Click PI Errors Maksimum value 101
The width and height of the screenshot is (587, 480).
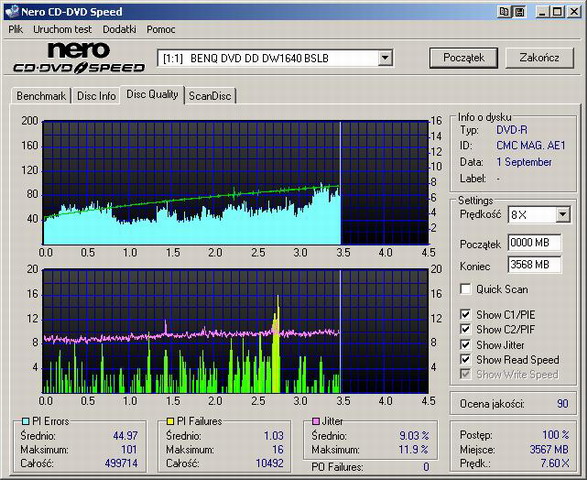click(129, 449)
